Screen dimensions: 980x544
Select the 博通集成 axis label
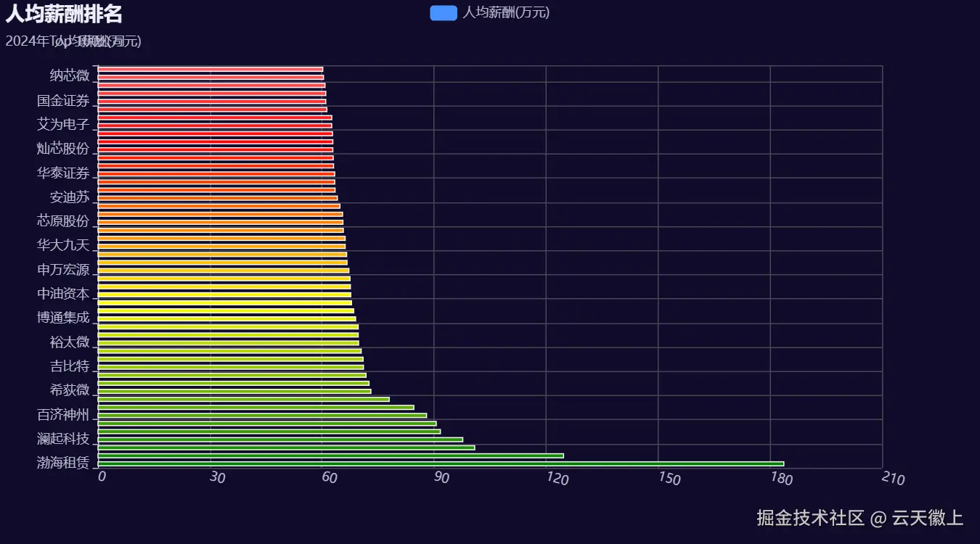[x=63, y=318]
